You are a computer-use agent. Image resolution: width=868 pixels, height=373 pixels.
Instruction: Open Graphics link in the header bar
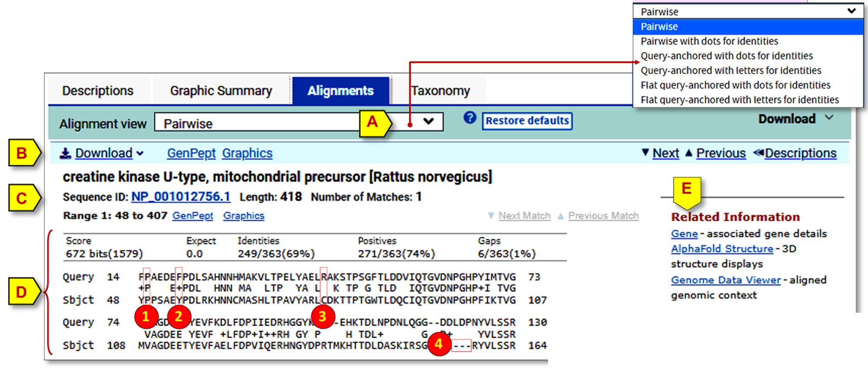pyautogui.click(x=247, y=153)
